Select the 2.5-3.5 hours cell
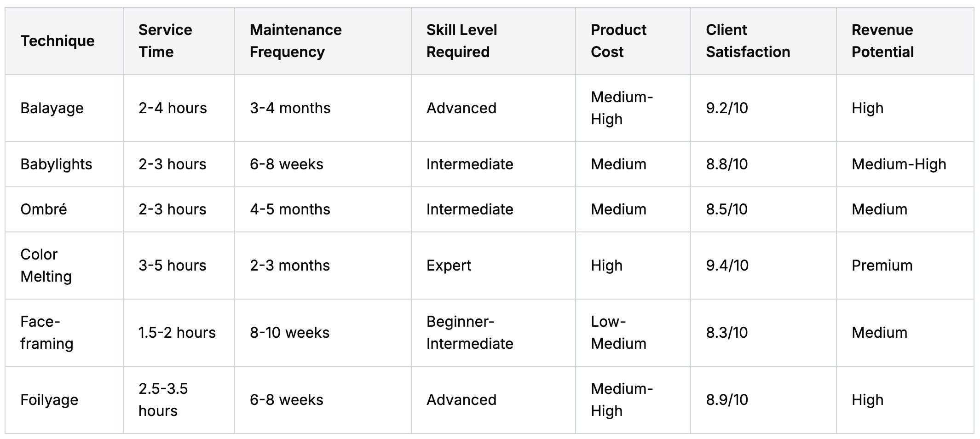 tap(163, 400)
